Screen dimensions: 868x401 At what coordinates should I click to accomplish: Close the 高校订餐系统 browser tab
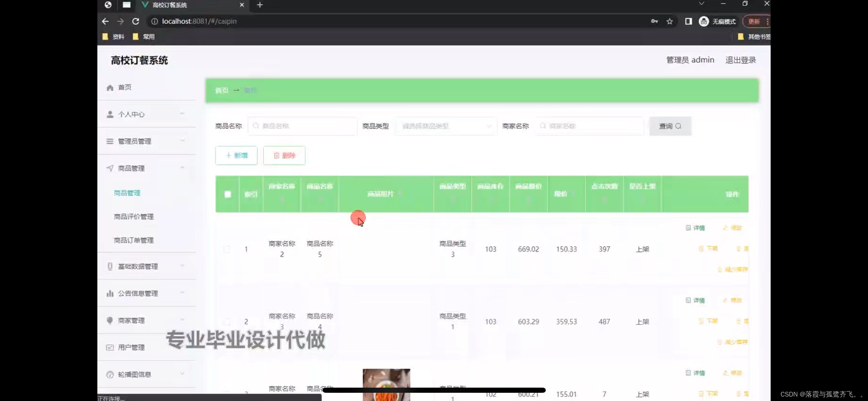coord(242,5)
